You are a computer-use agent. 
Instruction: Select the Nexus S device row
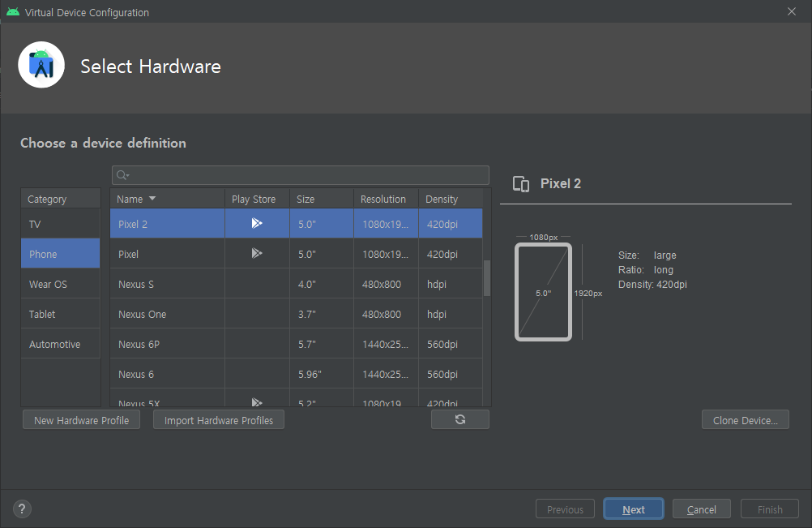(297, 284)
